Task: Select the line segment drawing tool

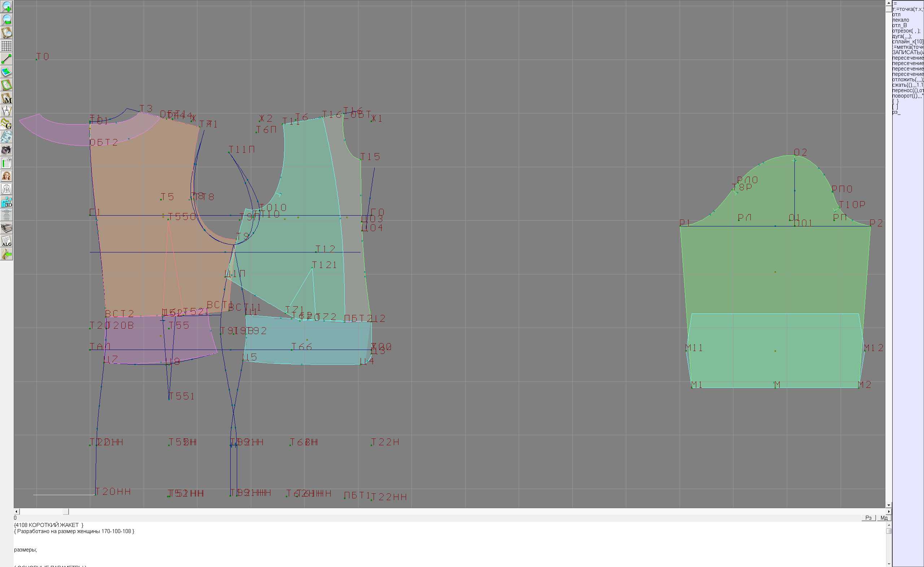Action: (x=6, y=59)
